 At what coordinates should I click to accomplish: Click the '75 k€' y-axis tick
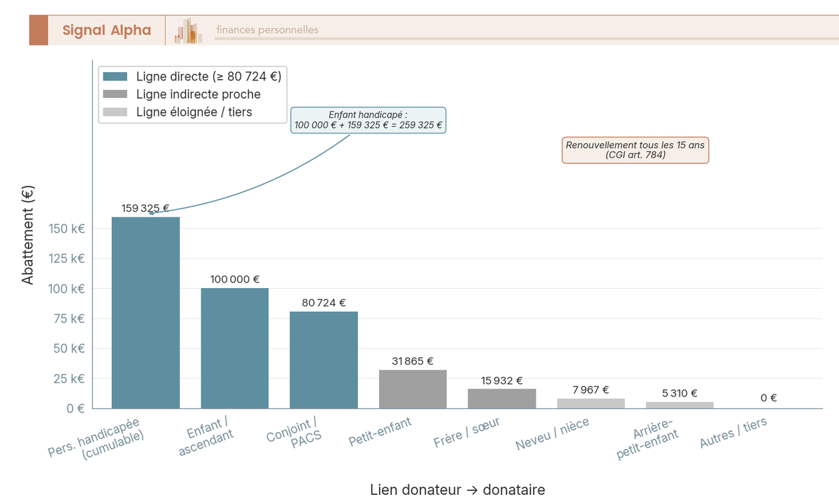coord(70,319)
